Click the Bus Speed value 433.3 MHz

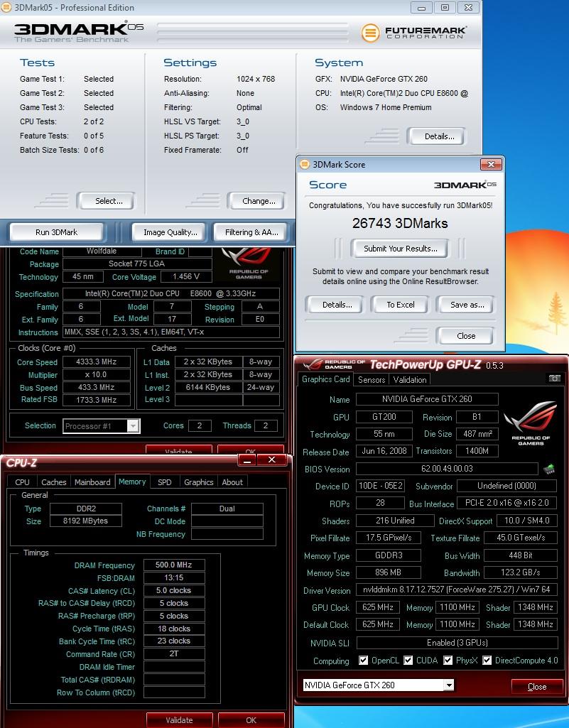coord(96,387)
